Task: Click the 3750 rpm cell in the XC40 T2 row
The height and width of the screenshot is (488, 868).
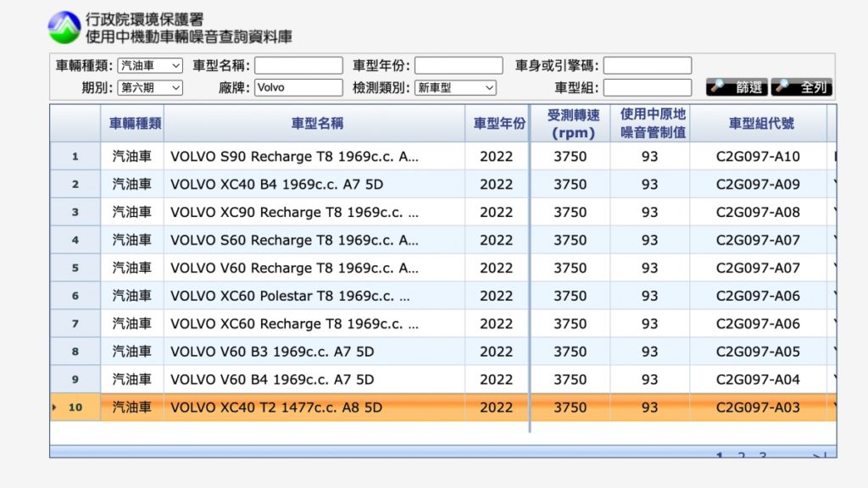Action: (x=570, y=408)
